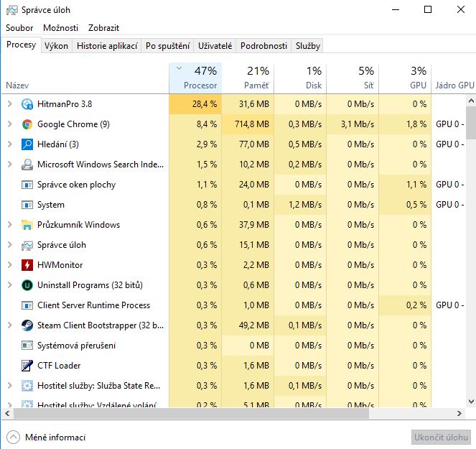The image size is (476, 449).
Task: Sort by the Síť column header
Action: [353, 78]
